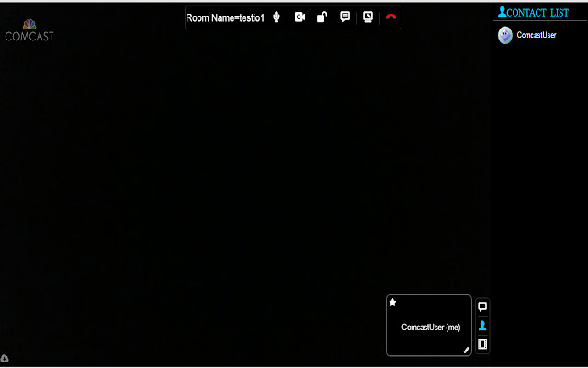Click the unlocked padlock room icon
Screen dimensions: 588x368
(322, 17)
